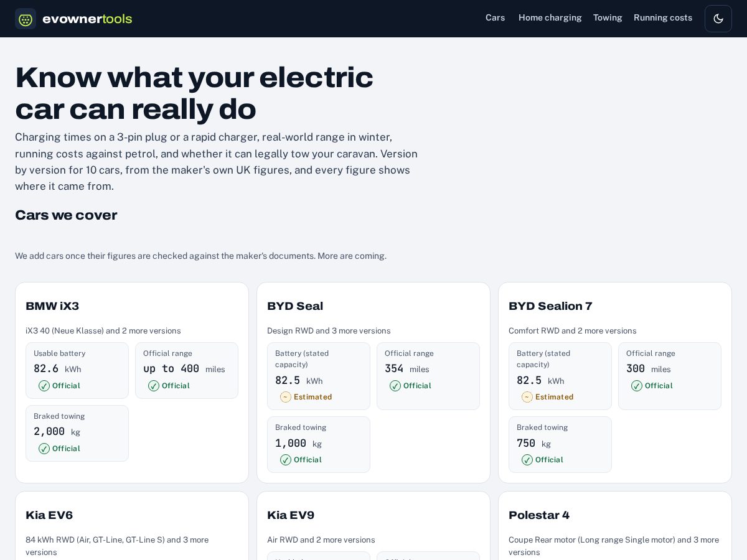Image resolution: width=747 pixels, height=560 pixels.
Task: Click the Official checkmark under BMW iX3 usable battery
Action: pos(44,386)
